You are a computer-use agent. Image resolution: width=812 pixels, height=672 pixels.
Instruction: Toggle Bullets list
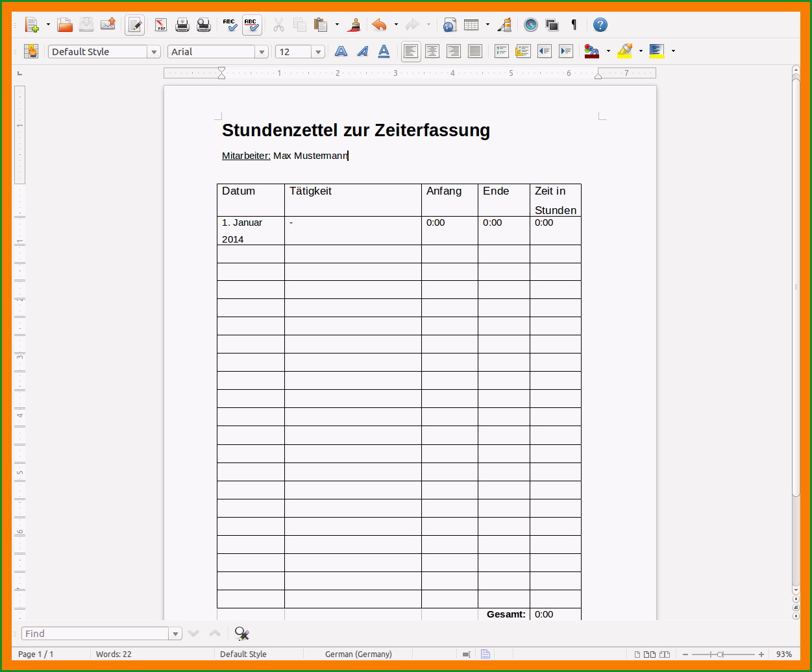coord(523,51)
